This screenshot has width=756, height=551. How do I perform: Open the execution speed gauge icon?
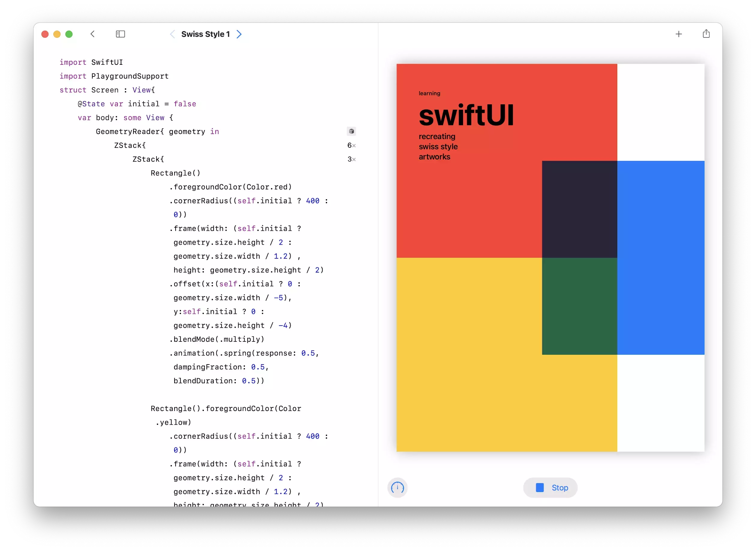[397, 488]
